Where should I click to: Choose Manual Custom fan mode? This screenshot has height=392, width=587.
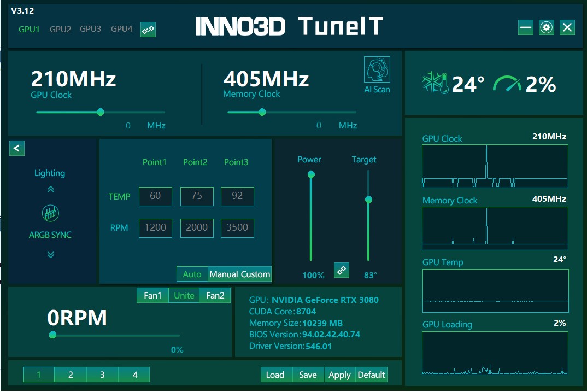(239, 274)
